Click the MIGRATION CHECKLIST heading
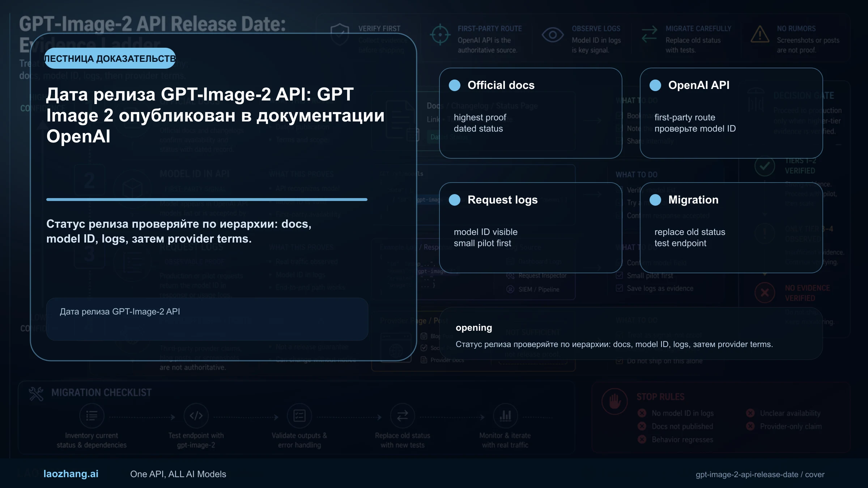 (x=101, y=393)
